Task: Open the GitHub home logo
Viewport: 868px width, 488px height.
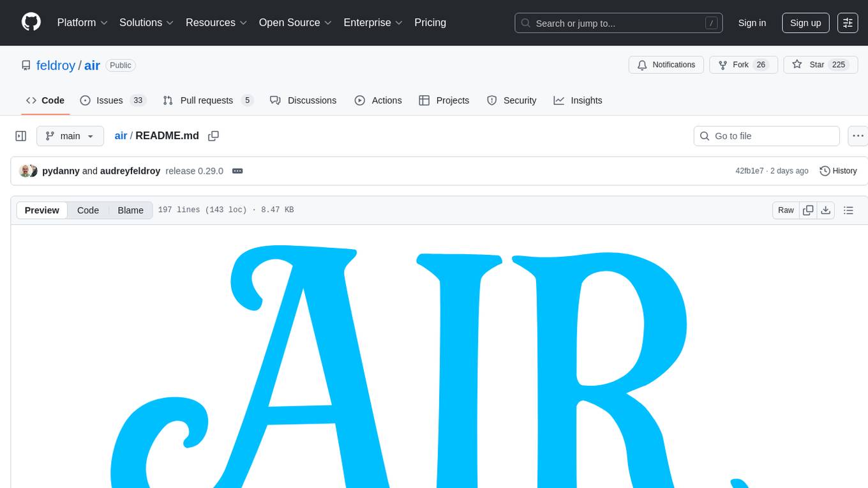Action: click(31, 22)
